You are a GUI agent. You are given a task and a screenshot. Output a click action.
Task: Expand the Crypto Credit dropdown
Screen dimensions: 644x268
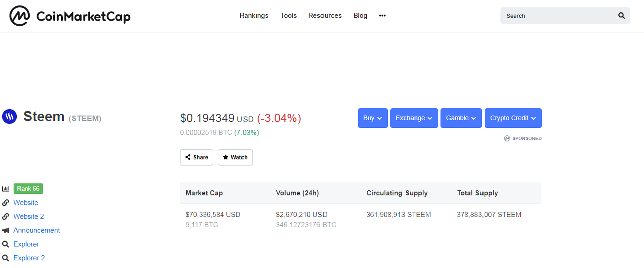click(513, 118)
